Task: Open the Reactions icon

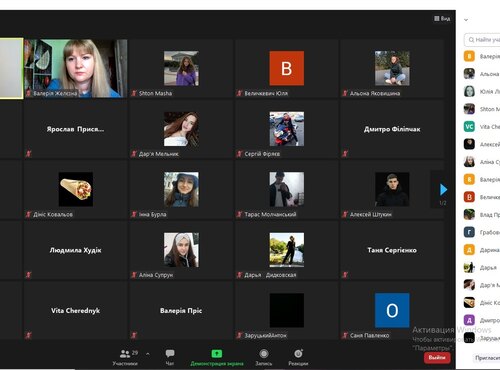Action: pyautogui.click(x=298, y=354)
